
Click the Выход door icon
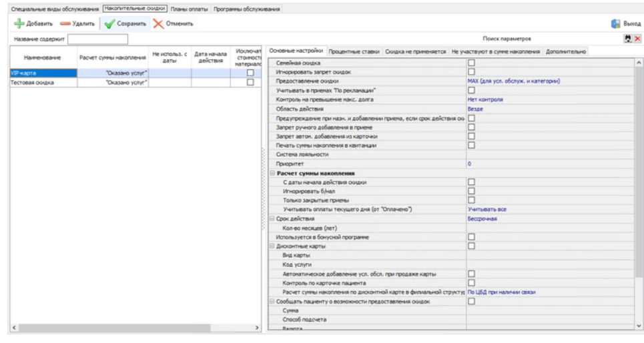[615, 24]
